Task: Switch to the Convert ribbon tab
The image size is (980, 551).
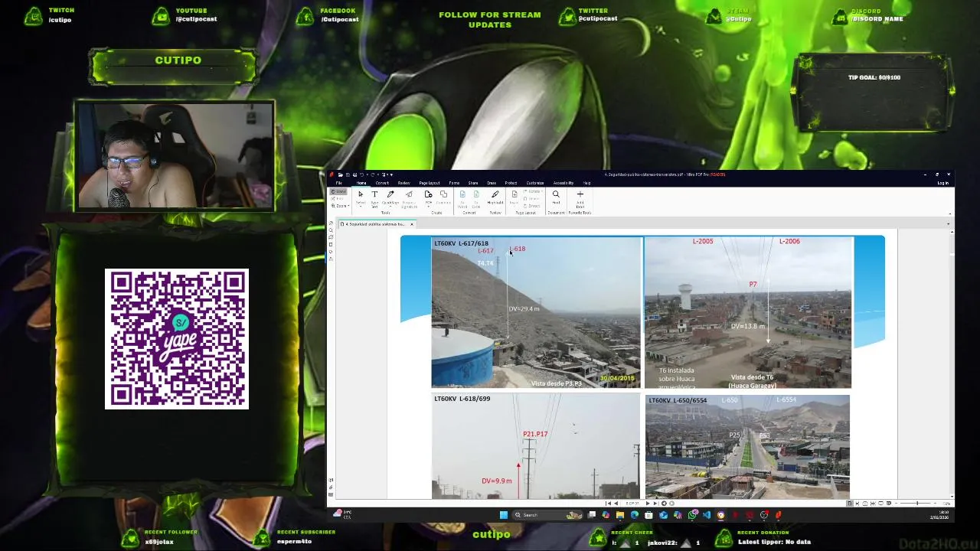Action: 382,183
